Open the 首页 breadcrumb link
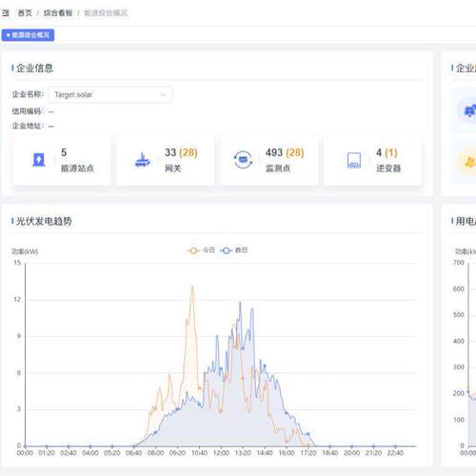 tap(25, 13)
